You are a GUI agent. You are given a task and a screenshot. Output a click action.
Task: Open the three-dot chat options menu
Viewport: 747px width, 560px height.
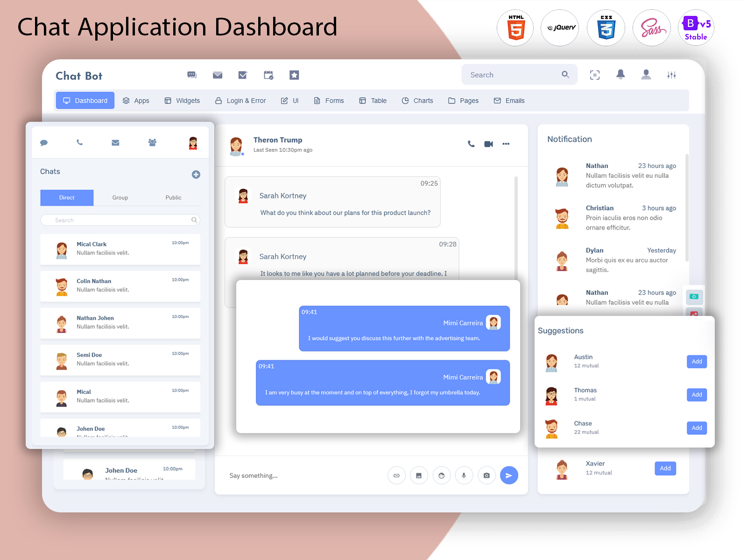pyautogui.click(x=506, y=144)
